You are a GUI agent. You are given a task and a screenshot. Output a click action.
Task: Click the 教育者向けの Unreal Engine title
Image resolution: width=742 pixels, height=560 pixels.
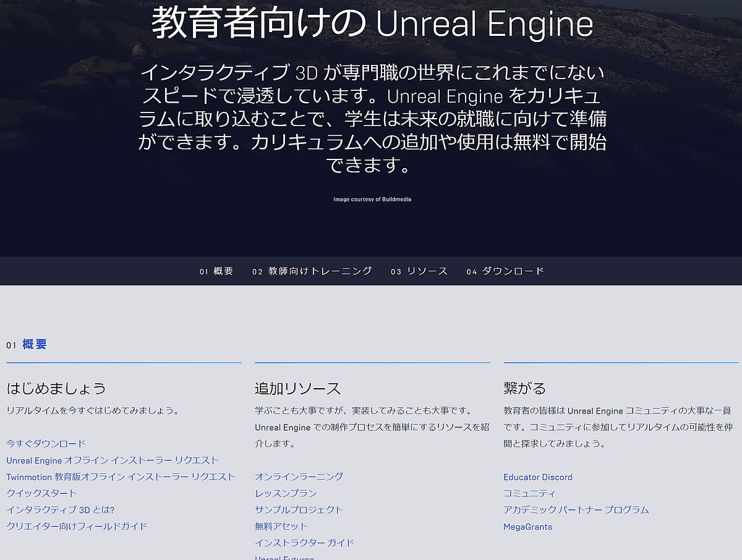click(x=372, y=23)
